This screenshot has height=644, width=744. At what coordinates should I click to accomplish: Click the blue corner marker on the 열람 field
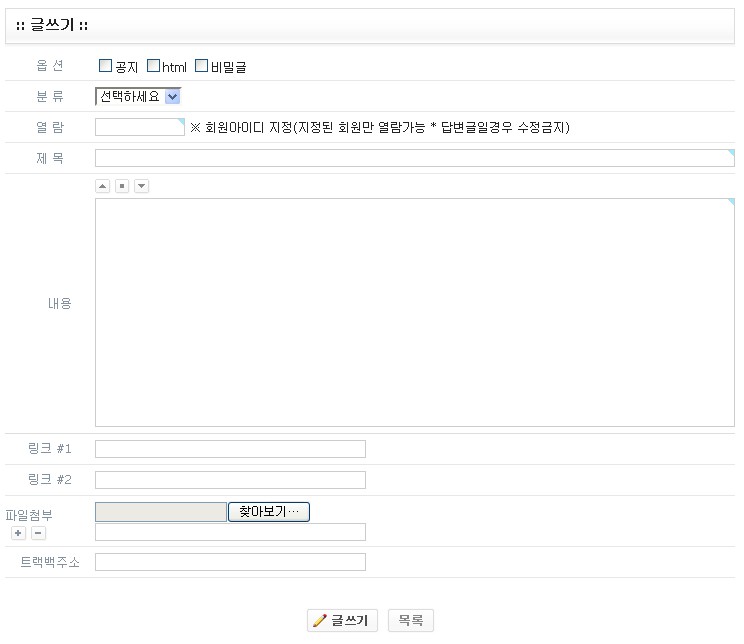(181, 122)
